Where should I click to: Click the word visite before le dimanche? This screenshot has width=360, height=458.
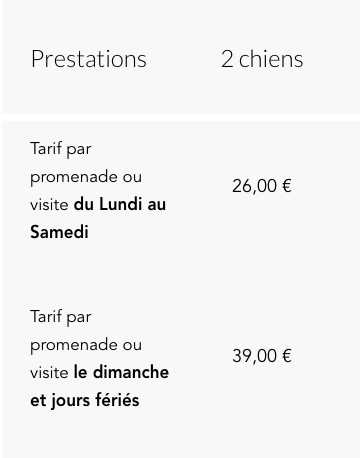click(x=49, y=372)
